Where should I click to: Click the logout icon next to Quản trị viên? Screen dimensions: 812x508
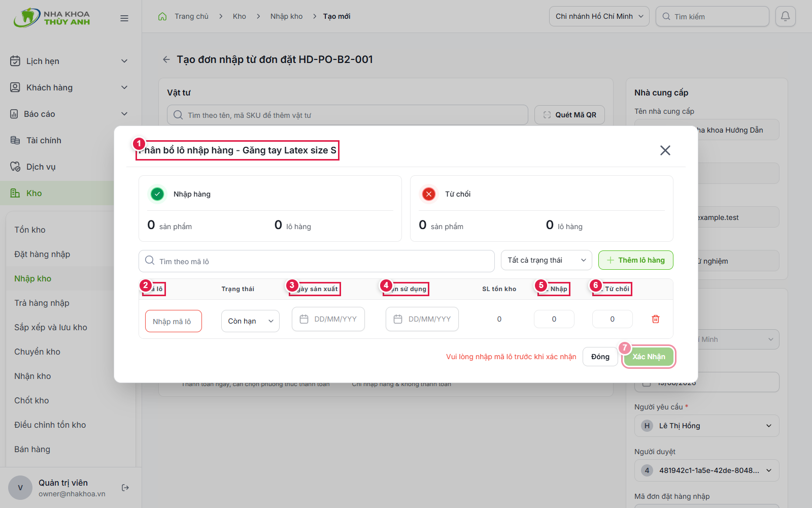[x=125, y=488]
